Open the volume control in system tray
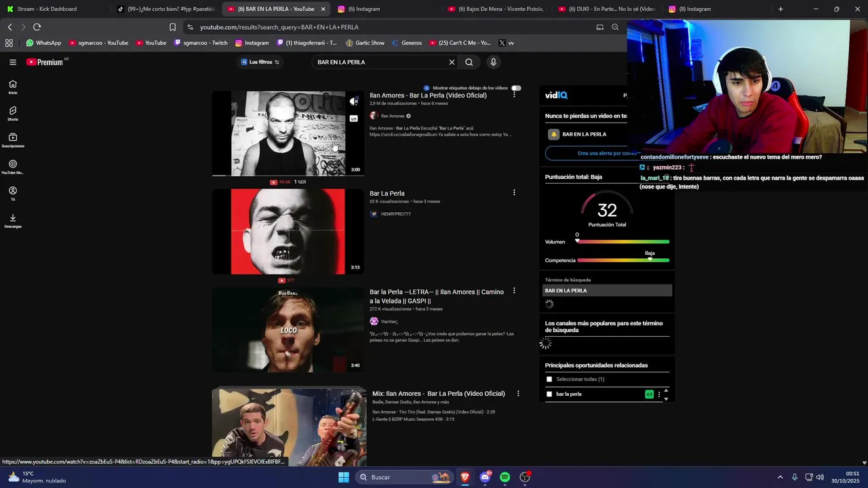Viewport: 868px width, 488px height. (820, 477)
